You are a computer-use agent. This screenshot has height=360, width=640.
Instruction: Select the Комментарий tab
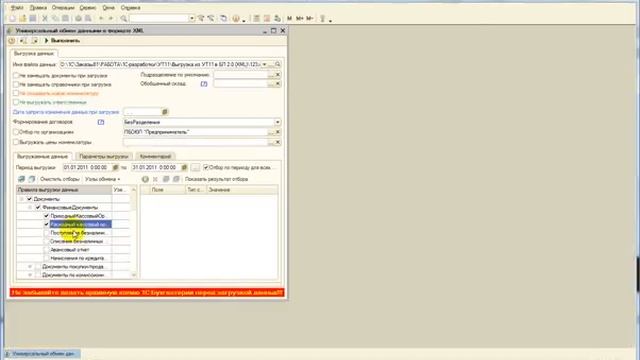pos(155,156)
